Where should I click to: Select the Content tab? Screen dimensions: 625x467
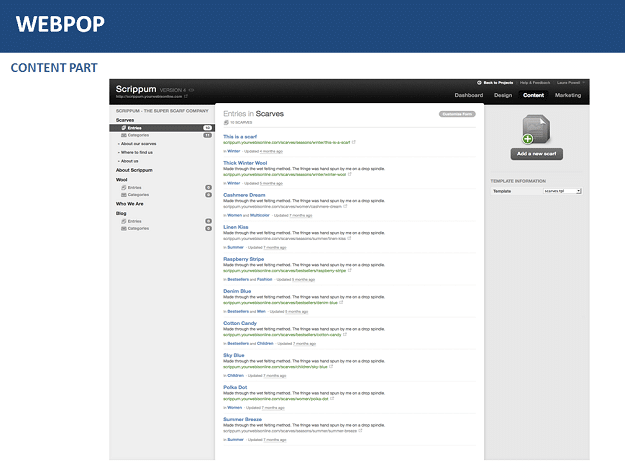(533, 95)
